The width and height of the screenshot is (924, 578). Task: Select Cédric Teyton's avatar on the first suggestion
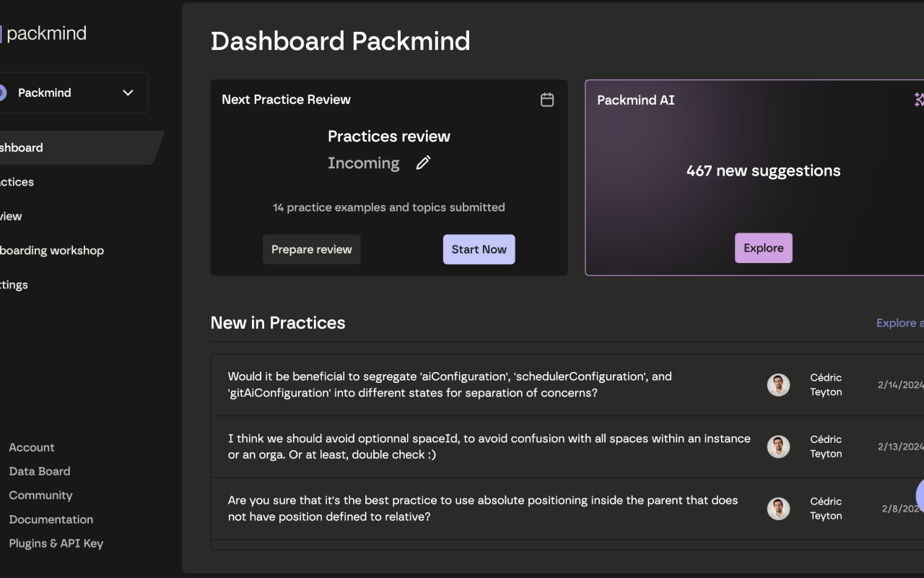click(x=778, y=384)
